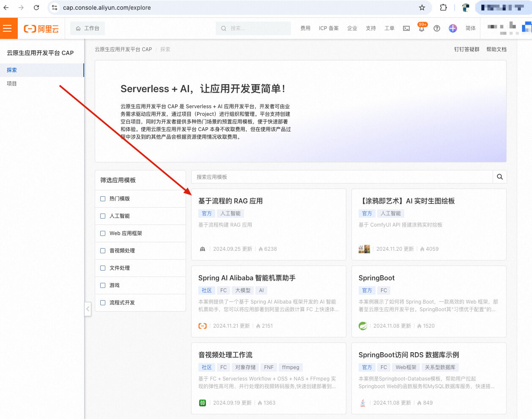Open the orange hamburger main menu
The height and width of the screenshot is (419, 532).
tap(7, 28)
